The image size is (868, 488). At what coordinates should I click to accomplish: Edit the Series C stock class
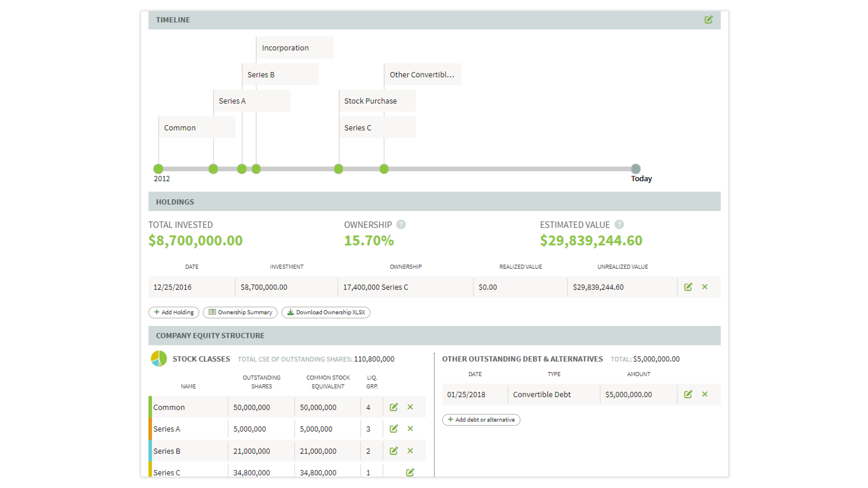410,472
